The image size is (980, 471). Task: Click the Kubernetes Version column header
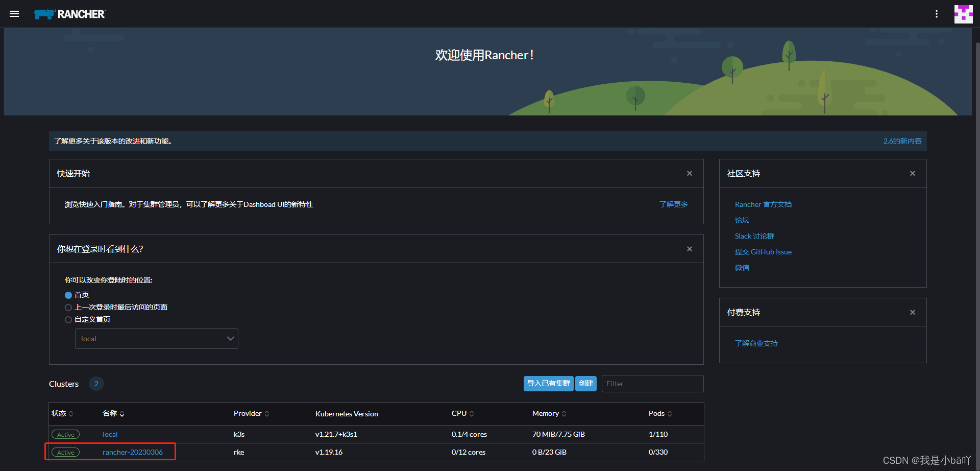click(347, 414)
